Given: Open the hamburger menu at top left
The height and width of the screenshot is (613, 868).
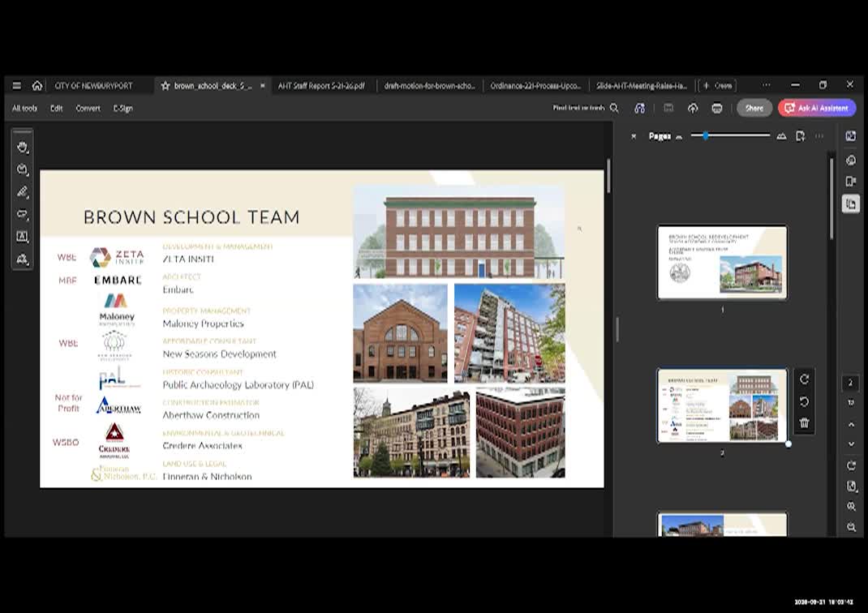Looking at the screenshot, I should click(16, 86).
